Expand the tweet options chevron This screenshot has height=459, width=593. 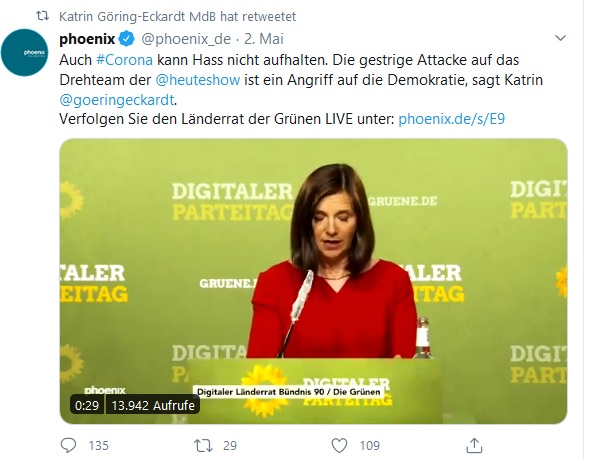(x=560, y=38)
